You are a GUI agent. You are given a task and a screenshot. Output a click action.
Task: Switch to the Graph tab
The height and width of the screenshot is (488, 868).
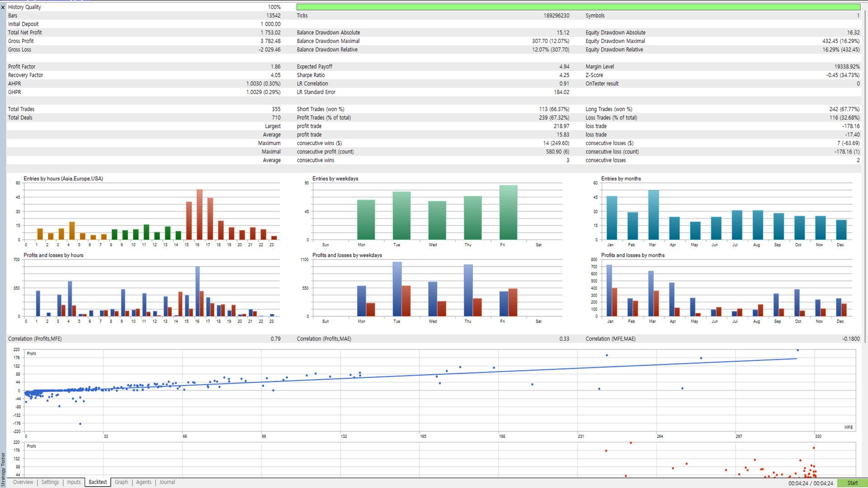click(121, 482)
